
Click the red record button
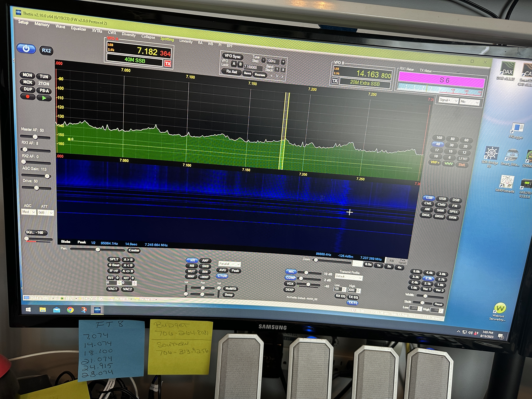coord(27,97)
